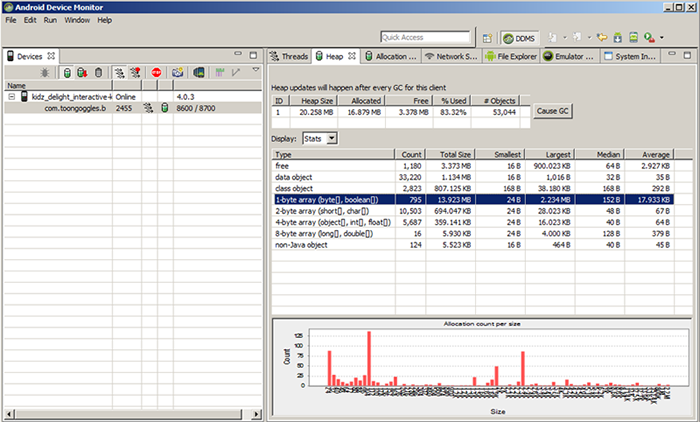
Task: Open second greyed navigation arrow dropdown
Action: tap(589, 38)
